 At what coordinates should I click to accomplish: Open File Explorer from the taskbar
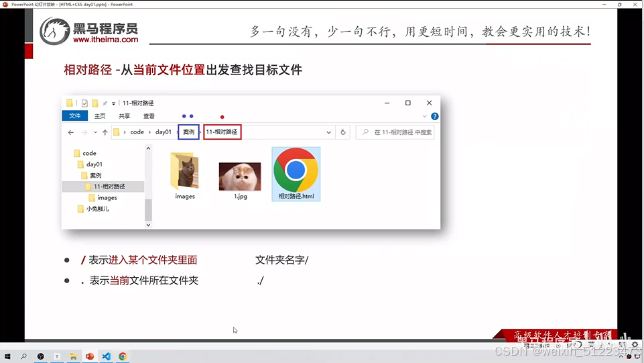click(x=74, y=356)
